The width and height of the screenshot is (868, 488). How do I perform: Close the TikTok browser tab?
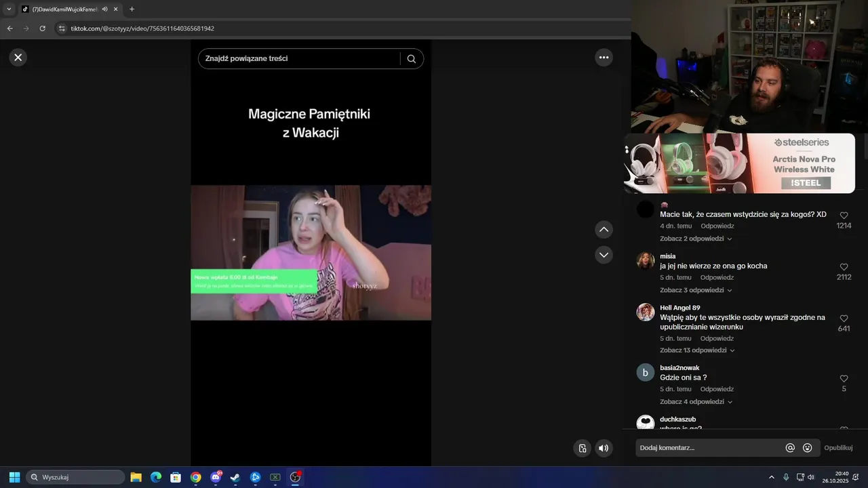point(116,9)
